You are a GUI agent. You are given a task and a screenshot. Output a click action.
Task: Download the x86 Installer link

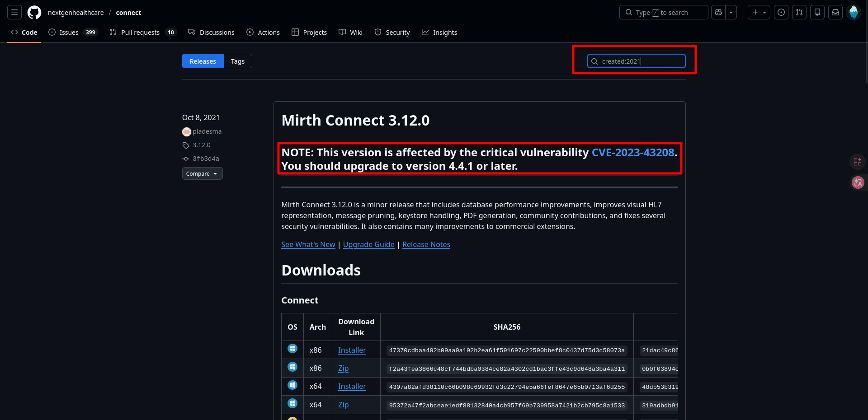352,350
